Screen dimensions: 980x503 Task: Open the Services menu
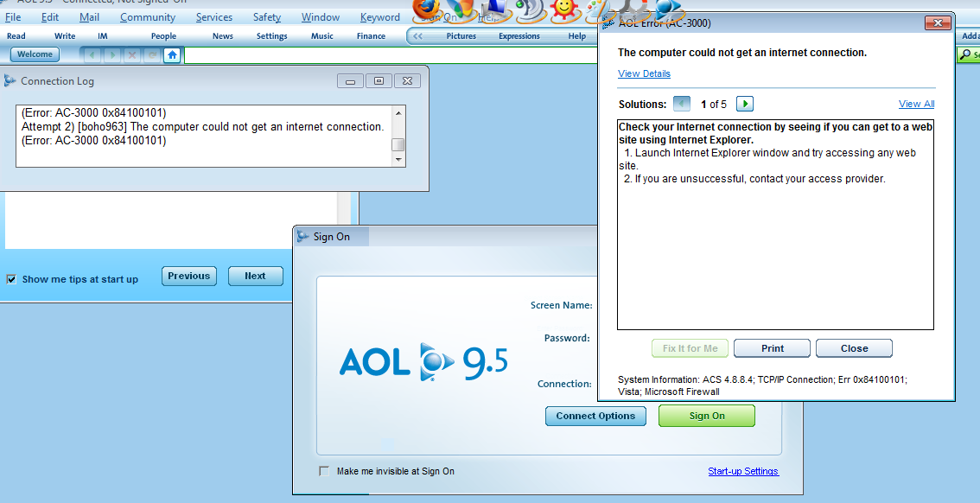tap(213, 17)
